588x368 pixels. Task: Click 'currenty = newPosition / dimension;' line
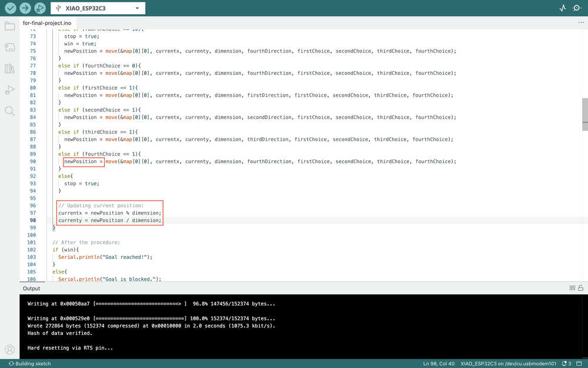109,220
